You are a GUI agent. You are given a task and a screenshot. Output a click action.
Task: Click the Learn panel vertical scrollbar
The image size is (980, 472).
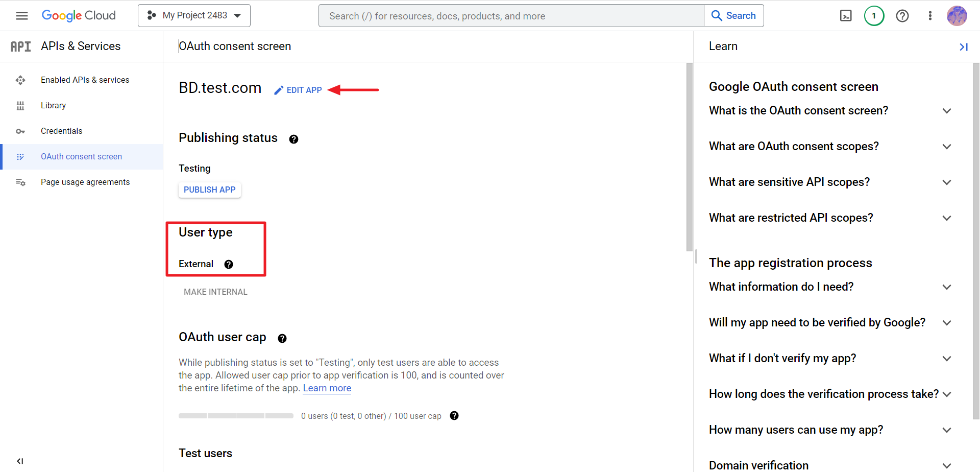click(x=976, y=241)
